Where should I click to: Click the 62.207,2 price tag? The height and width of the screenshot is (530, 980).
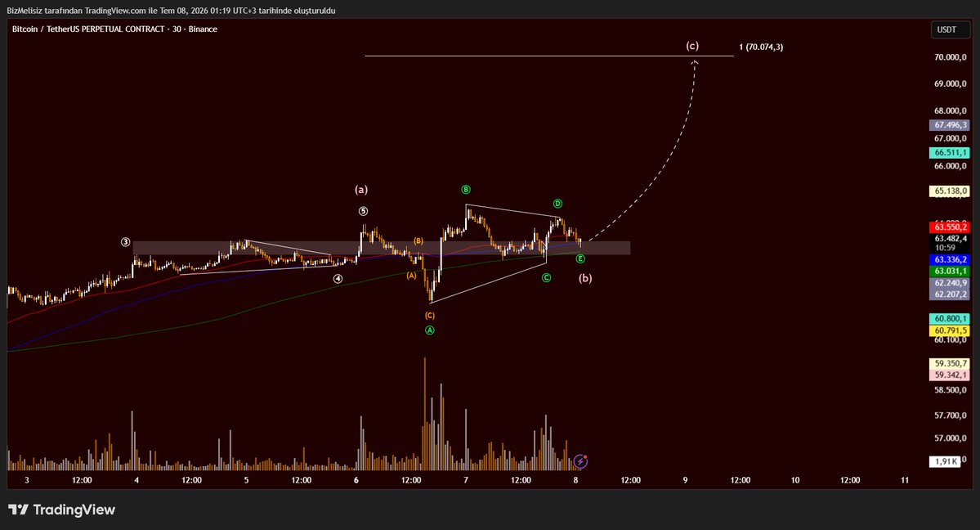pos(950,294)
